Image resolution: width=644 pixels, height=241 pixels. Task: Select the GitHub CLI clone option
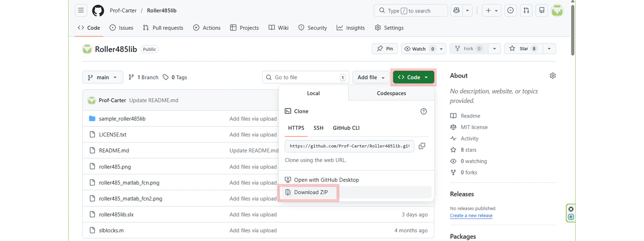(346, 128)
